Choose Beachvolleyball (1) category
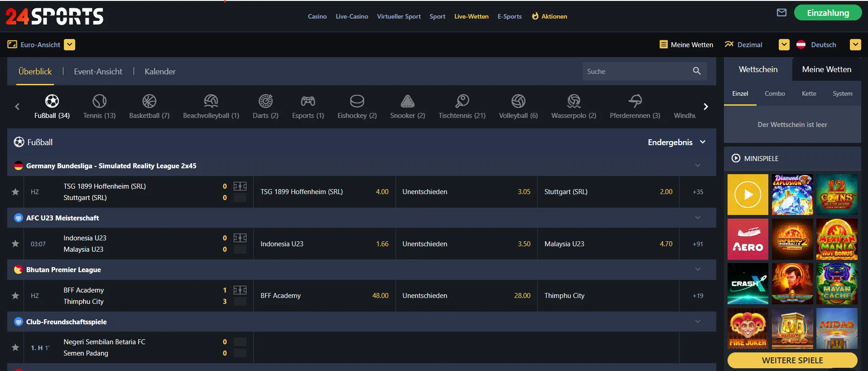Image resolution: width=868 pixels, height=371 pixels. (x=211, y=107)
